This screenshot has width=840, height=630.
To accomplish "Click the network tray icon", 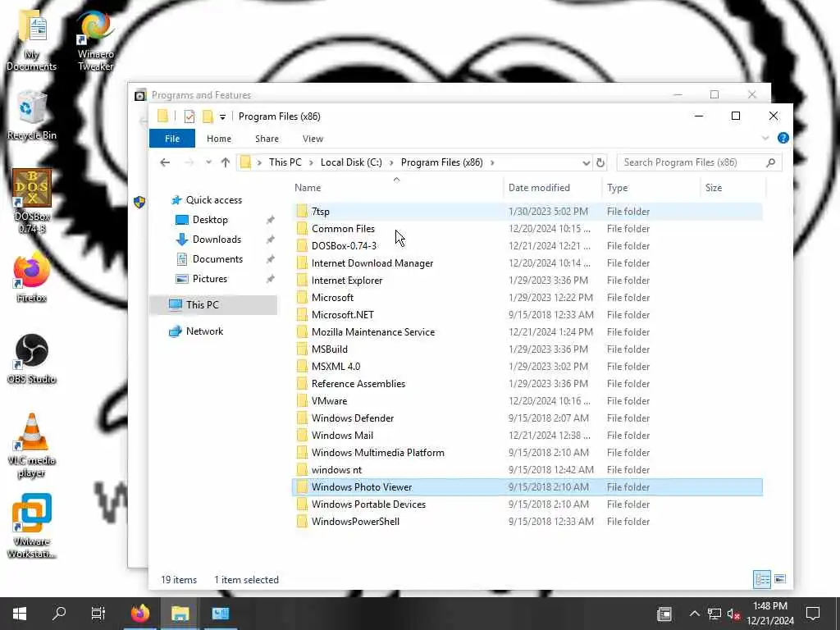I will coord(714,614).
